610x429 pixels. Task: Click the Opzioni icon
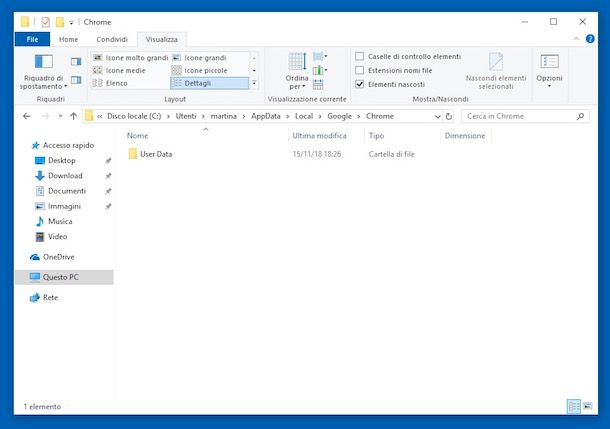549,61
